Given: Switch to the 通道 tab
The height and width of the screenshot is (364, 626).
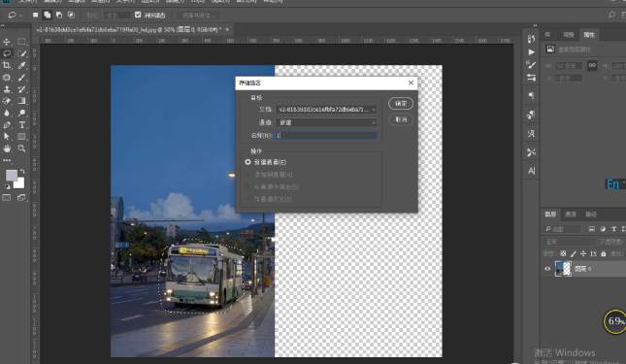Looking at the screenshot, I should tap(571, 215).
